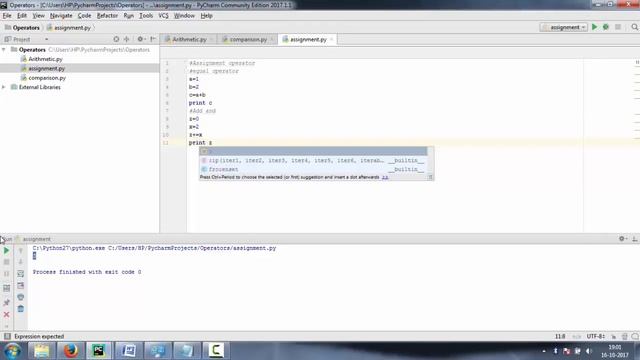Switch to comparison.py editor tab
The width and height of the screenshot is (640, 360).
coord(248,39)
